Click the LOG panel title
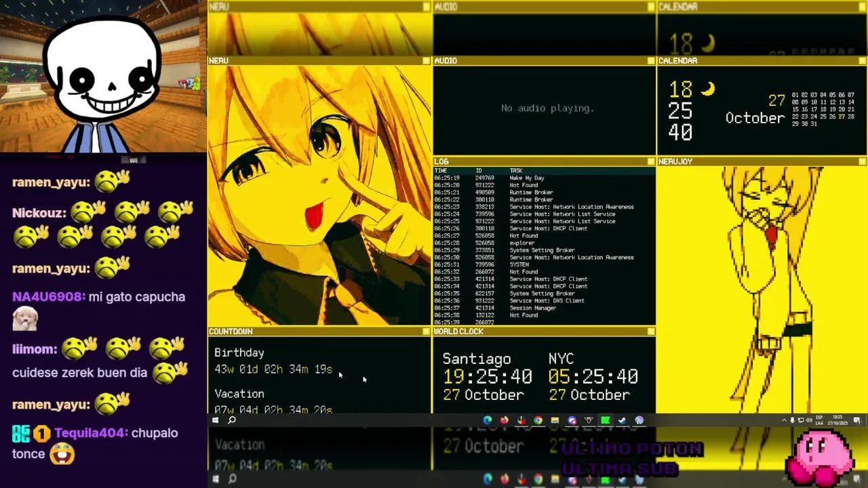This screenshot has height=488, width=868. coord(441,161)
